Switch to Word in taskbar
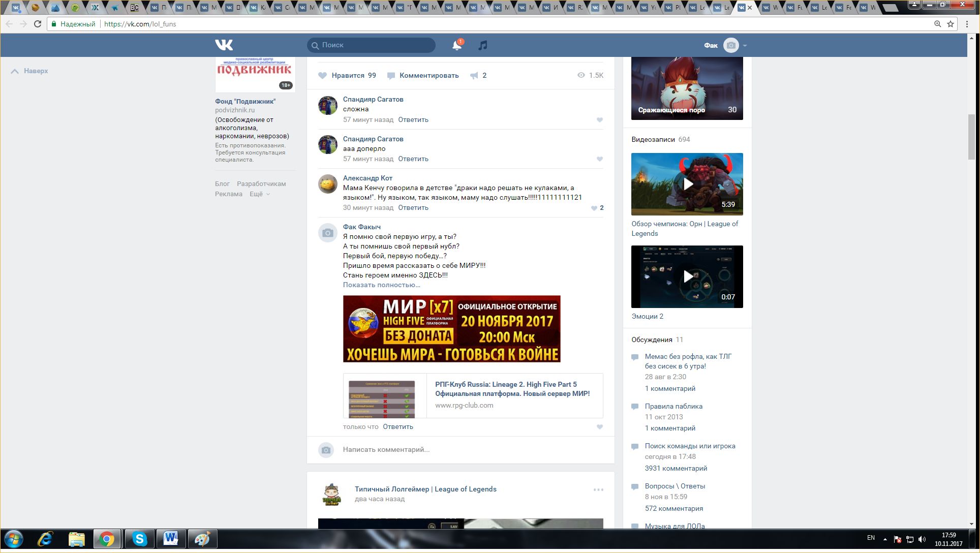 click(x=171, y=539)
